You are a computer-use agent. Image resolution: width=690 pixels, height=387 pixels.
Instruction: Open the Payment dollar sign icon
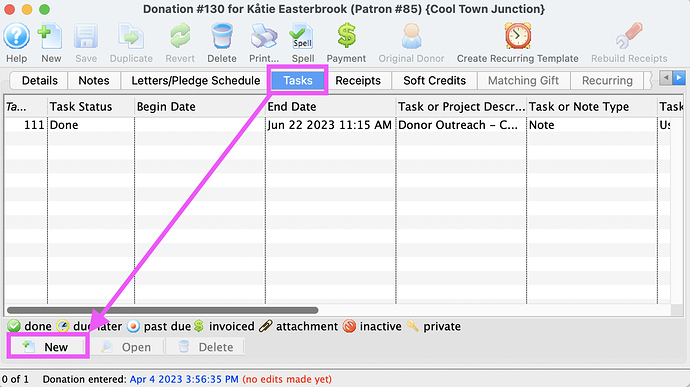pyautogui.click(x=346, y=36)
